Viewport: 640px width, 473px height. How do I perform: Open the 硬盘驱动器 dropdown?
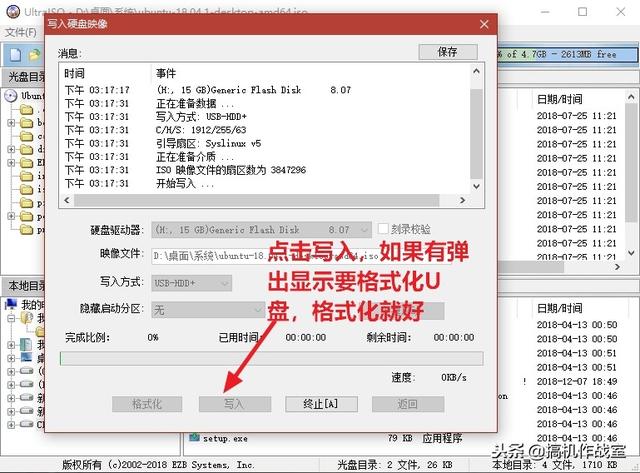[x=261, y=230]
